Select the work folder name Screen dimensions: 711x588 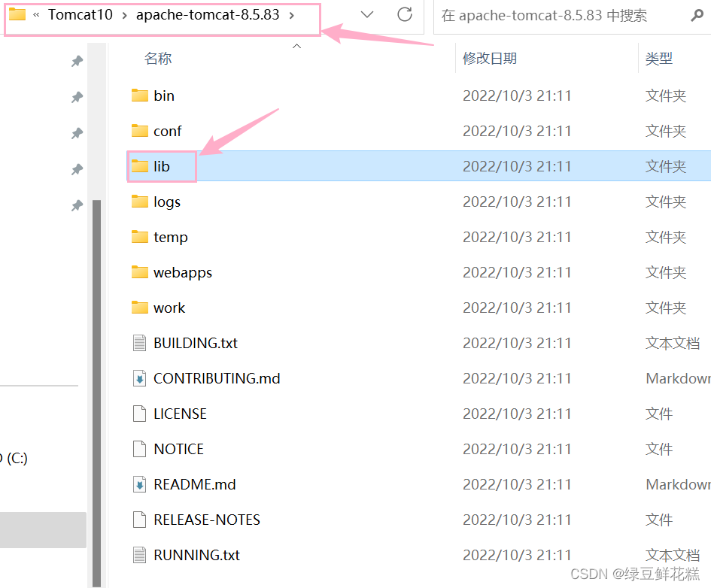pos(169,308)
